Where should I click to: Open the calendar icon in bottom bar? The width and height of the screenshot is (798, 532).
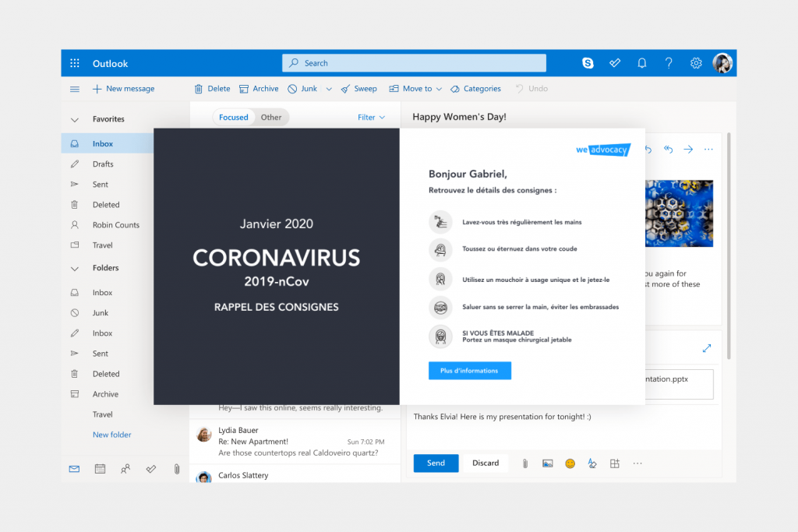click(100, 469)
